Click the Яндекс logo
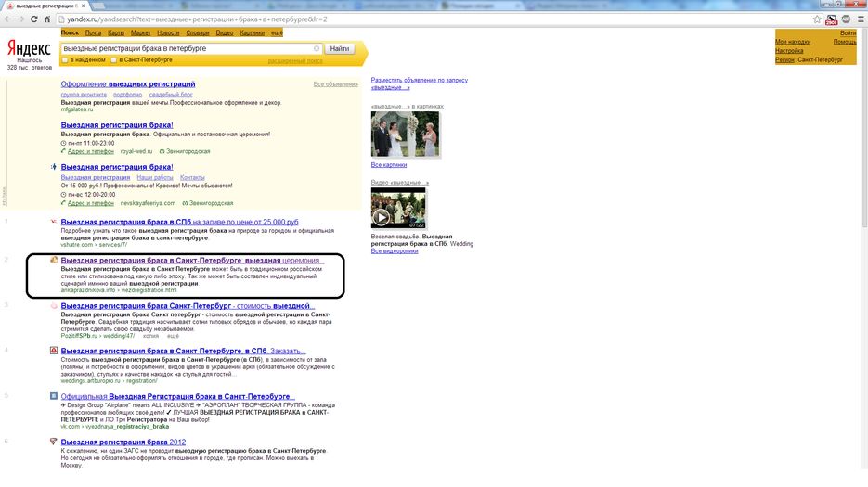Image resolution: width=868 pixels, height=487 pixels. tap(30, 49)
